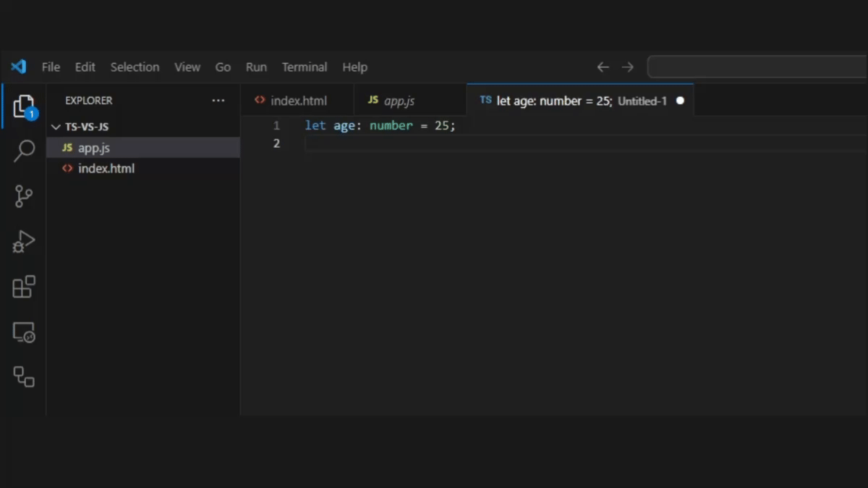Click the unsaved dot on Untitled-1 tab
Image resolution: width=868 pixels, height=488 pixels.
coord(680,101)
